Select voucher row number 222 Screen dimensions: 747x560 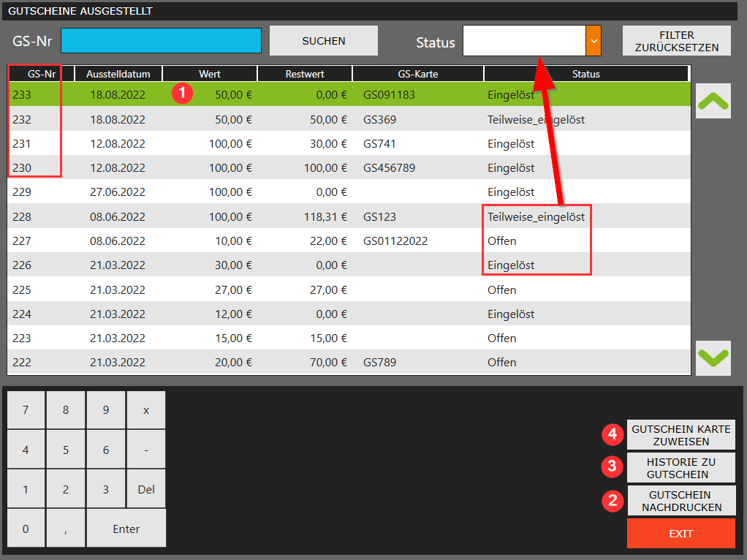[x=349, y=362]
